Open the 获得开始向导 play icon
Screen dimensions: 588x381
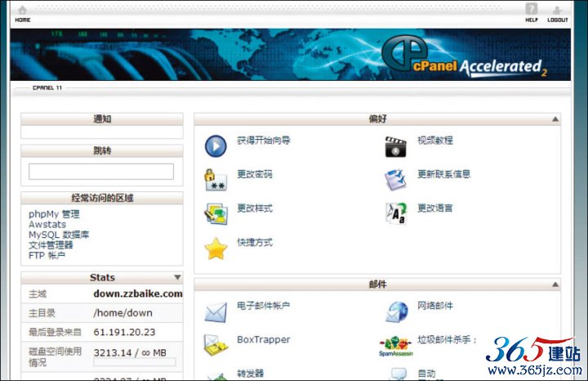(216, 146)
